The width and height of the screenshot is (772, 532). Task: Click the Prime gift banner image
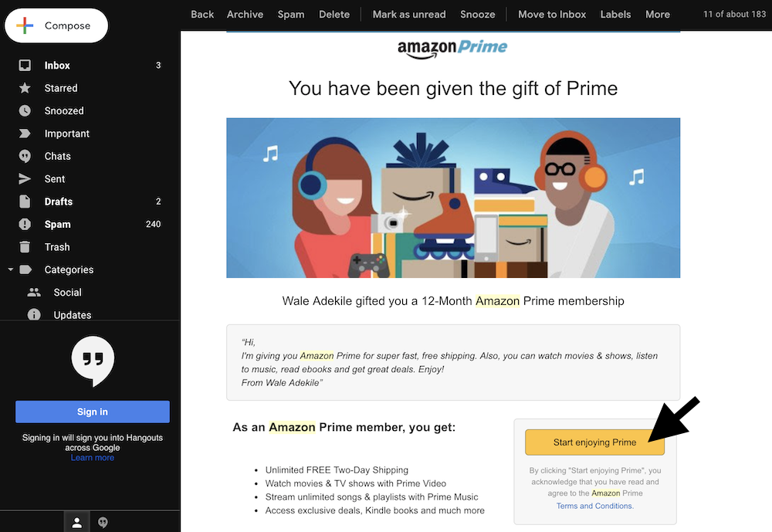coord(453,198)
